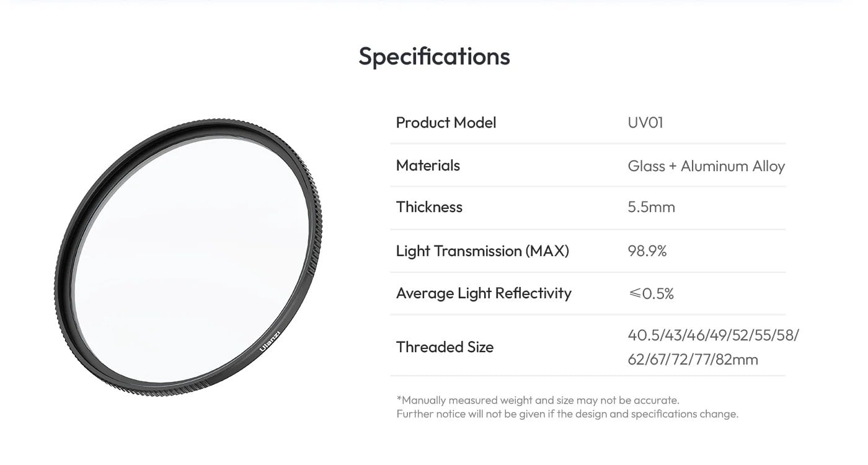
Task: Click the clear glass center of the filter
Action: [x=186, y=254]
